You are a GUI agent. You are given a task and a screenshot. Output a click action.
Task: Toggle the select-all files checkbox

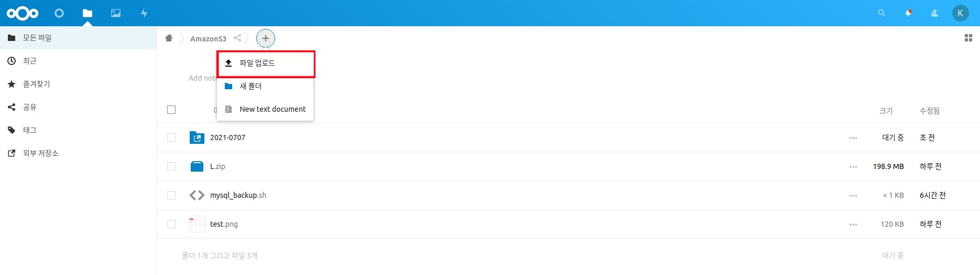click(x=171, y=110)
